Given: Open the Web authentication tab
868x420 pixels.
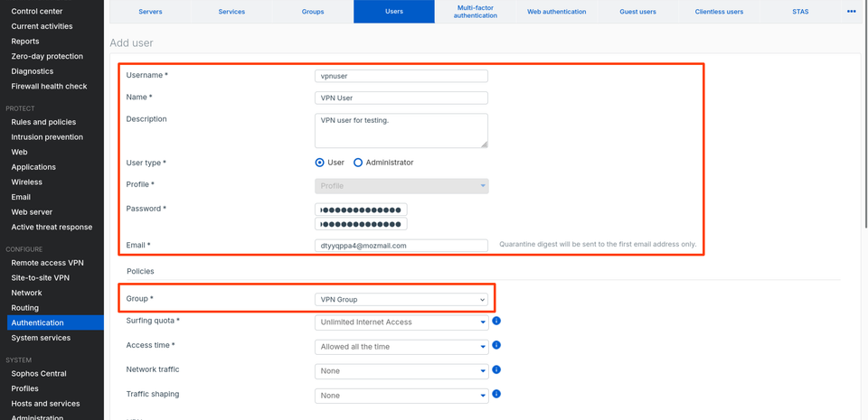Looking at the screenshot, I should click(556, 12).
